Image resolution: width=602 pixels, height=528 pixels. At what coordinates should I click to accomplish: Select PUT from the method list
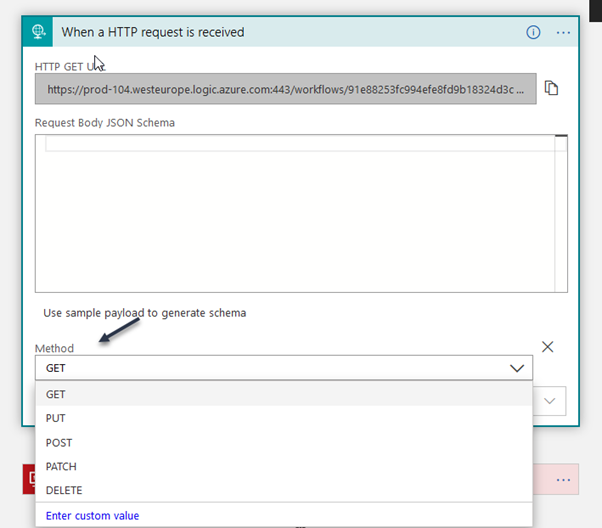pos(56,418)
